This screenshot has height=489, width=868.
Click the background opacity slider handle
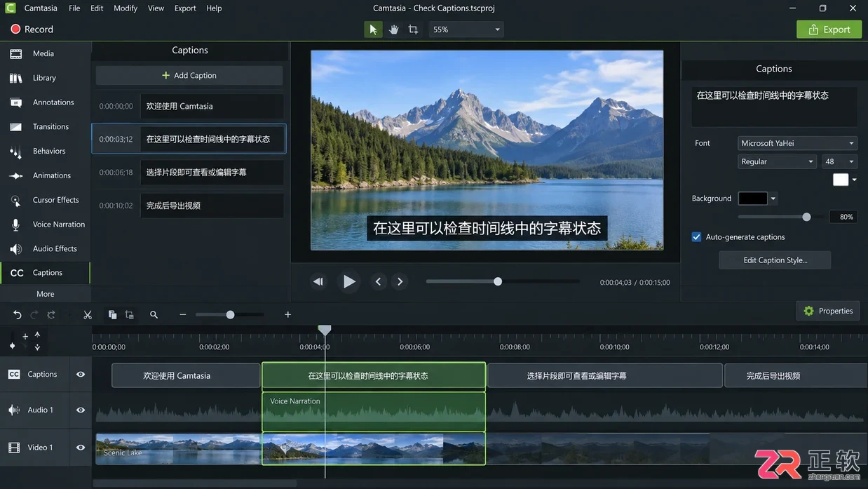(x=806, y=217)
